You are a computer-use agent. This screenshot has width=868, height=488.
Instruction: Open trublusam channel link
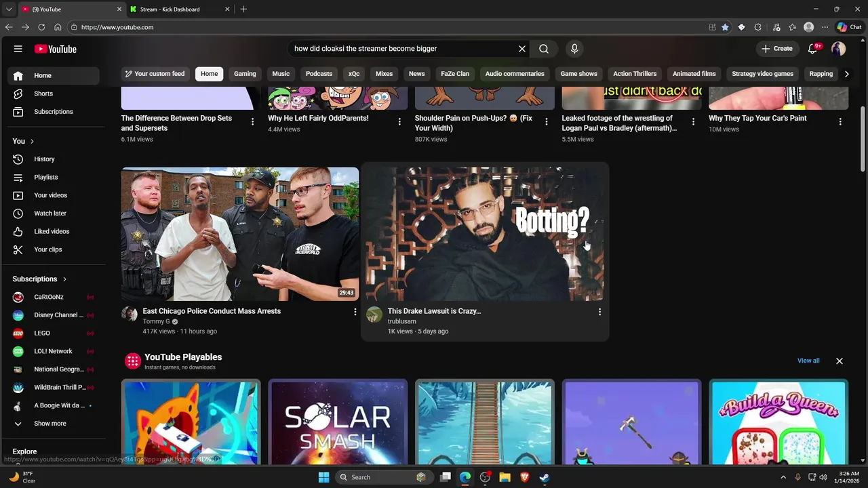[402, 321]
